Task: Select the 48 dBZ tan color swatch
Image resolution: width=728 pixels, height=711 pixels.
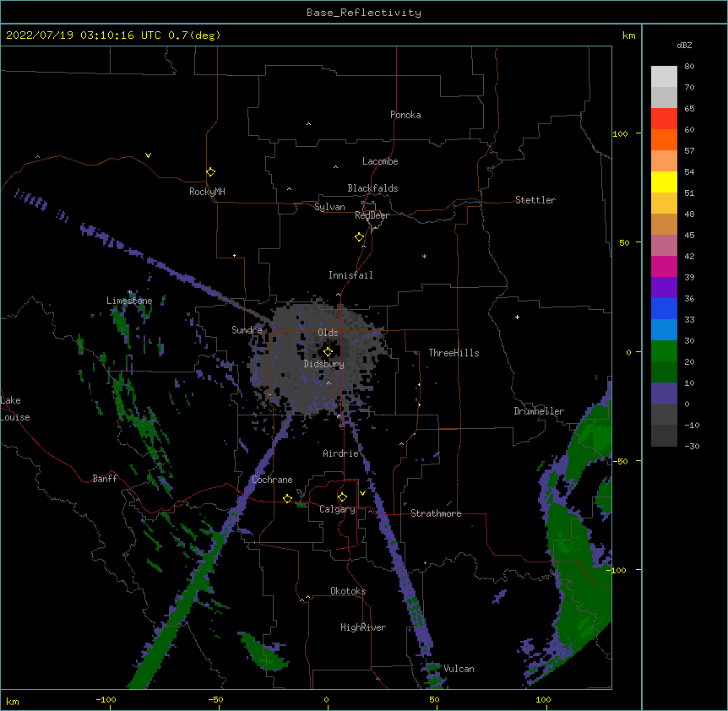Action: pos(664,224)
